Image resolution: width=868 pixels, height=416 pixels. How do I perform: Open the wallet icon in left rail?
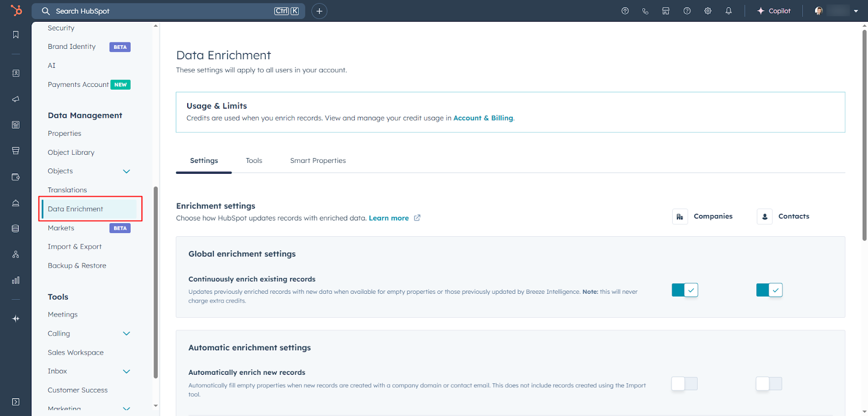coord(16,177)
